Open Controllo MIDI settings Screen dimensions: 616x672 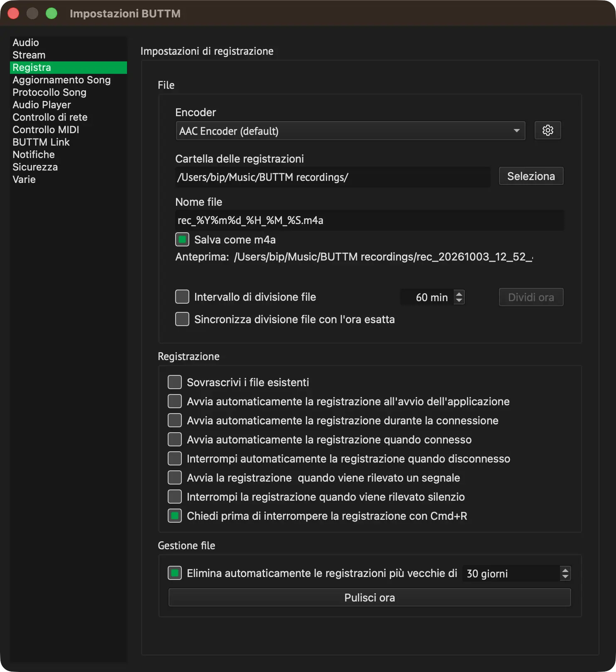[x=68, y=130]
